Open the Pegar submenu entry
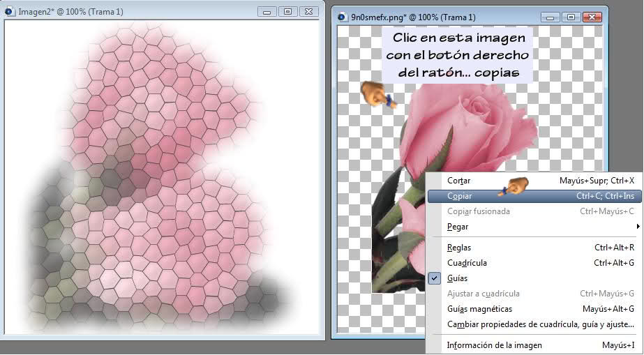This screenshot has height=355, width=644. 534,227
